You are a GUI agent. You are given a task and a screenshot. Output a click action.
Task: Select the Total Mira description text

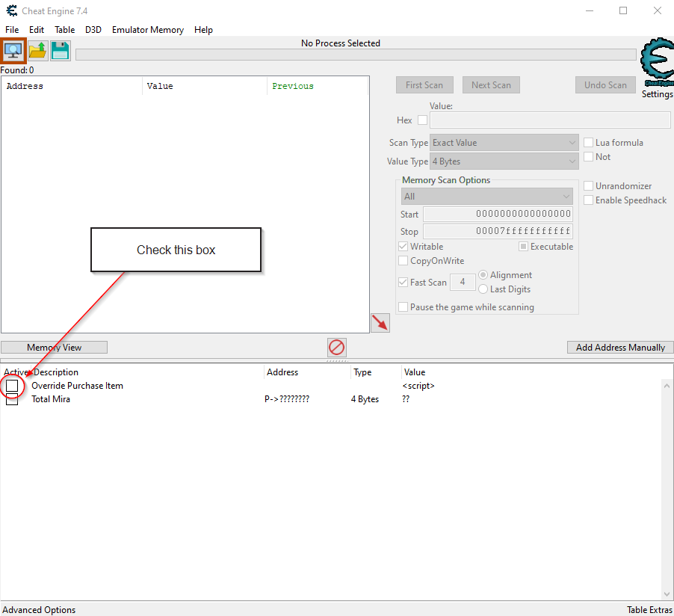point(51,399)
